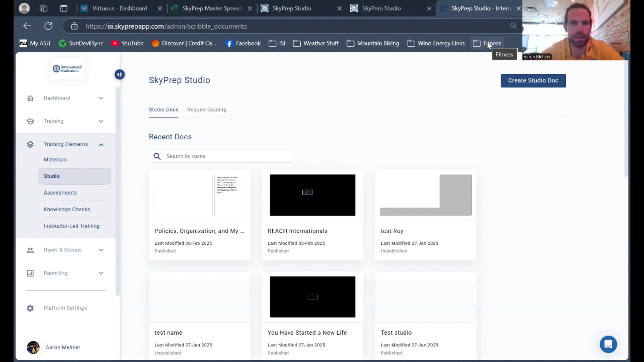This screenshot has width=644, height=362.
Task: Open Platform Settings gear icon
Action: 30,308
